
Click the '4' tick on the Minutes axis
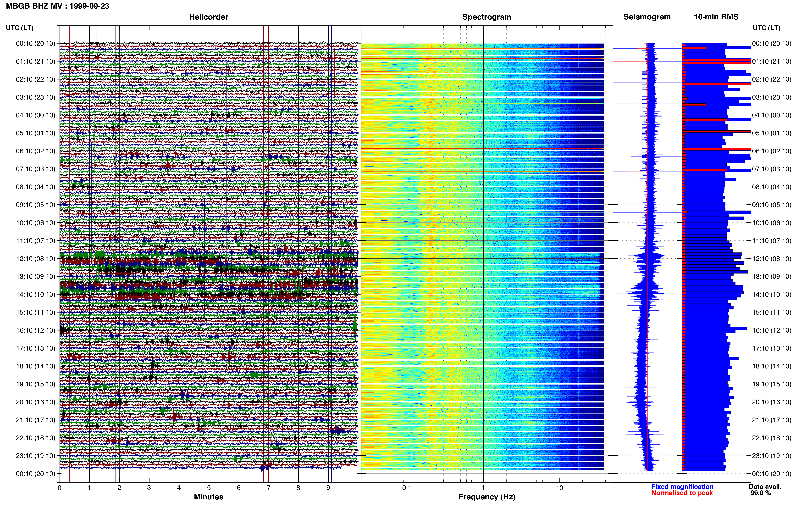pyautogui.click(x=179, y=488)
